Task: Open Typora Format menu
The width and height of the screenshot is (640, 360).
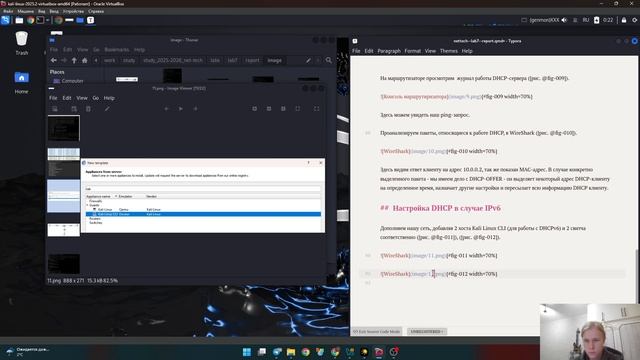Action: pyautogui.click(x=413, y=51)
